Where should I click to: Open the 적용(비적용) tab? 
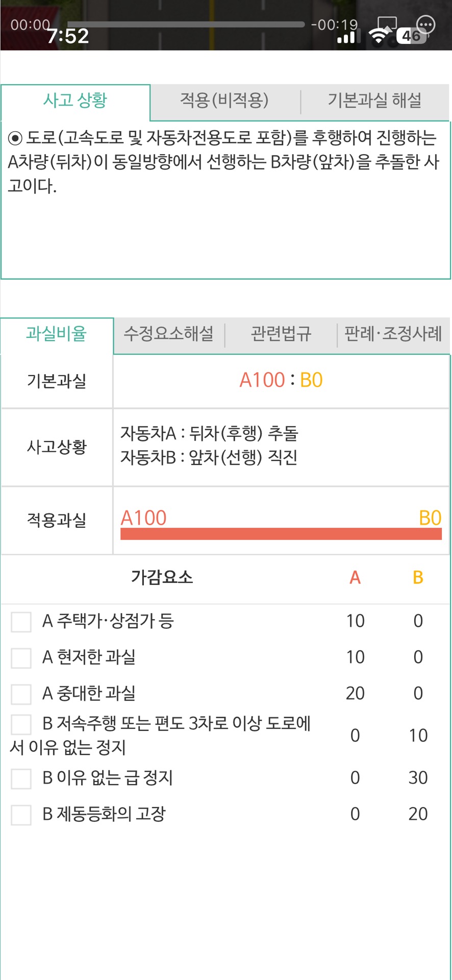coord(224,101)
